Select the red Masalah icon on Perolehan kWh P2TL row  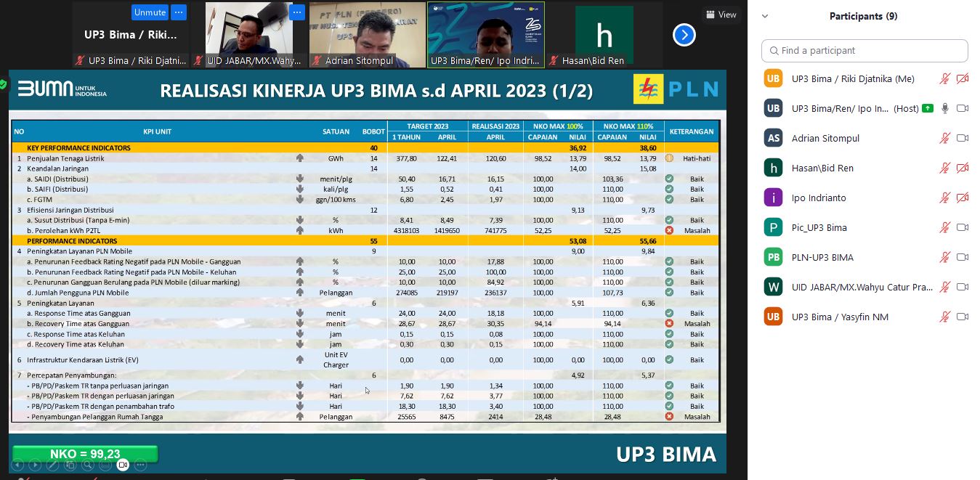(669, 230)
